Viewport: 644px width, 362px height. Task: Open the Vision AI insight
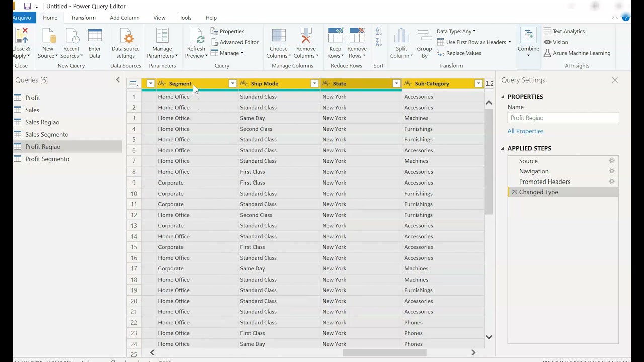point(556,42)
